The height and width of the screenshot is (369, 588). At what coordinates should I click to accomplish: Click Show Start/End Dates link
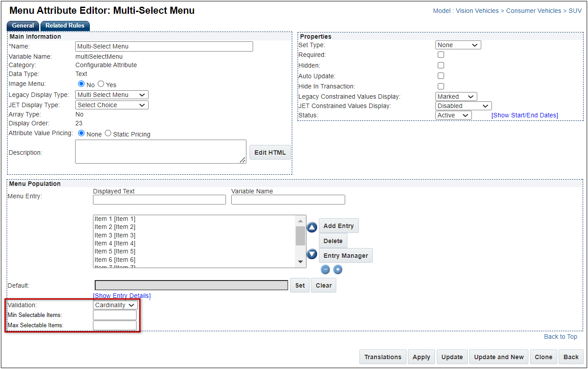pos(525,115)
